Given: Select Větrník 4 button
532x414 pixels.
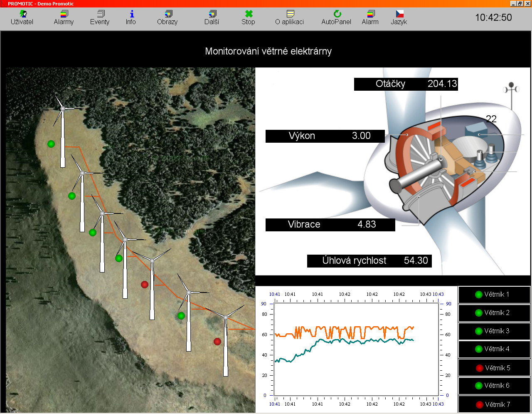Looking at the screenshot, I should 494,349.
